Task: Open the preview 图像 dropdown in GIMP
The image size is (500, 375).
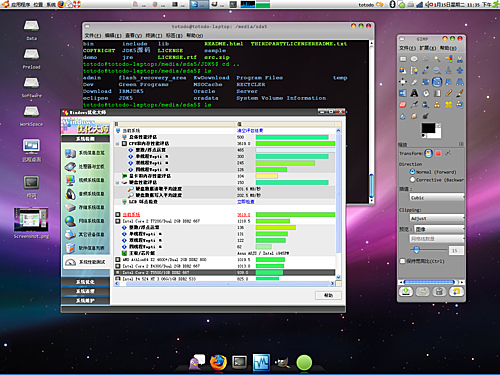Action: coord(439,229)
